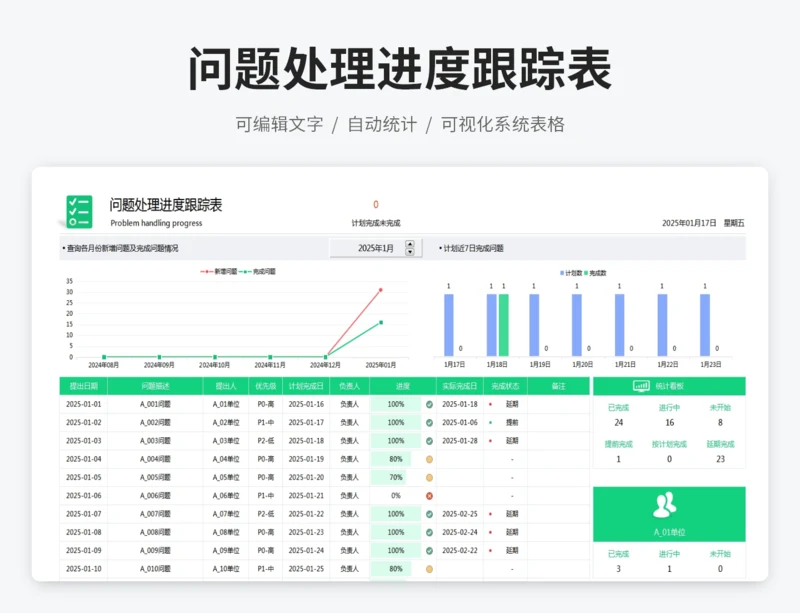
Task: Click the 延期完成 count 23
Action: click(720, 459)
